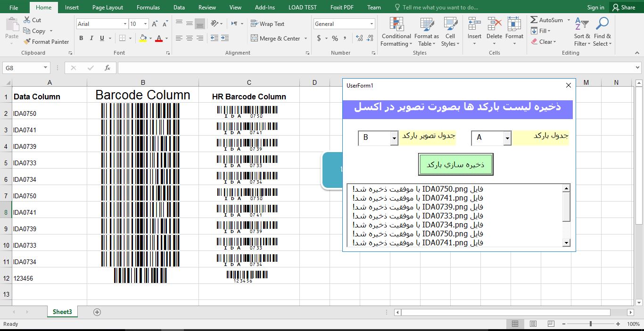Click the Name Box showing G8
Image resolution: width=644 pixels, height=331 pixels.
pyautogui.click(x=26, y=68)
